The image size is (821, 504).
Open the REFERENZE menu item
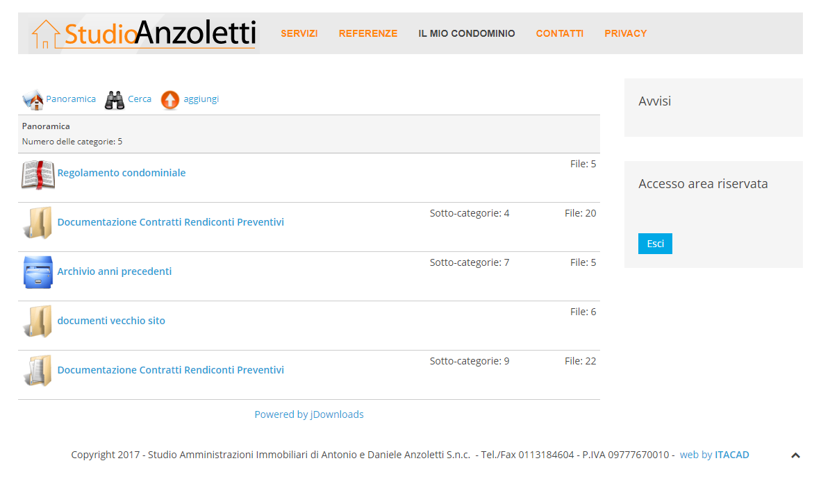click(368, 33)
